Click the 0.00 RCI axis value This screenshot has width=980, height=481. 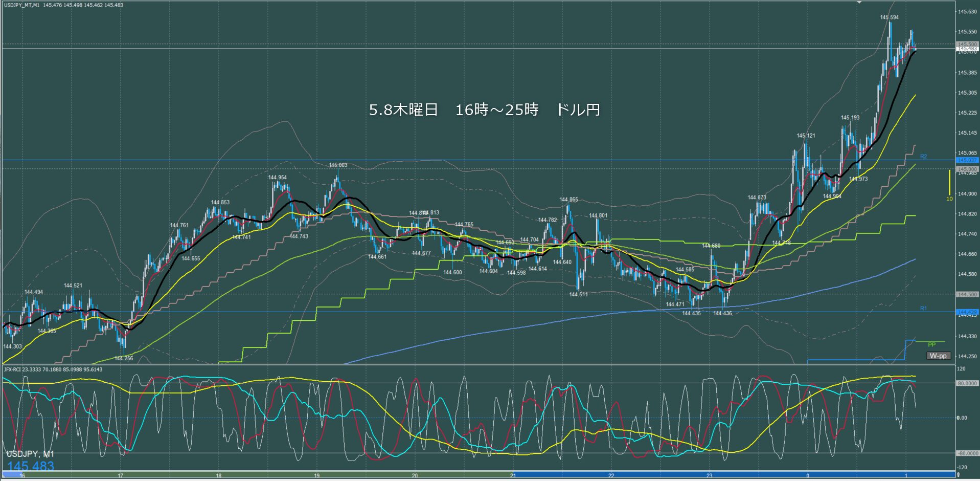pos(962,418)
